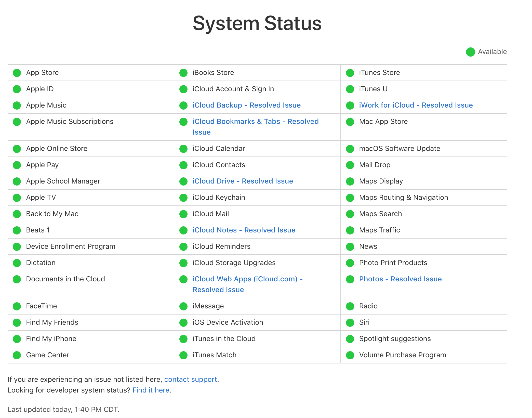
Task: Click the Maps Traffic entry
Action: tap(380, 230)
